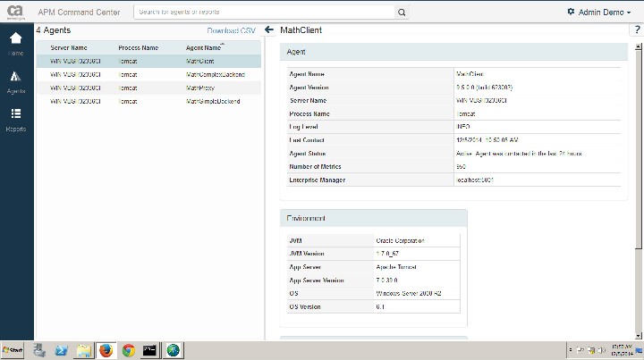Go to the Agents section in sidebar

16,81
